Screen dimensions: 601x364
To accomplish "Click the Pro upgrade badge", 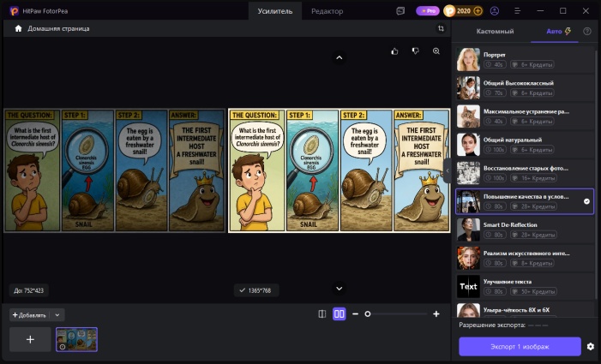I will coord(428,11).
